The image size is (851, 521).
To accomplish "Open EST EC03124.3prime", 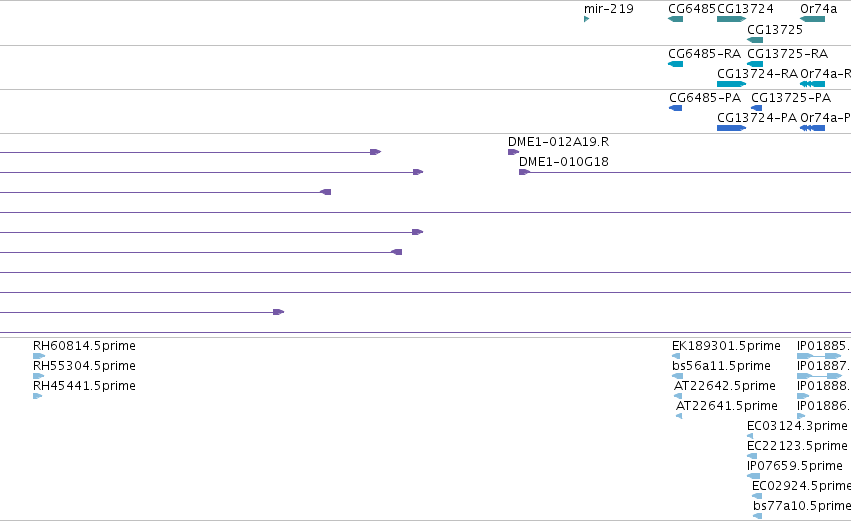I will pyautogui.click(x=750, y=436).
